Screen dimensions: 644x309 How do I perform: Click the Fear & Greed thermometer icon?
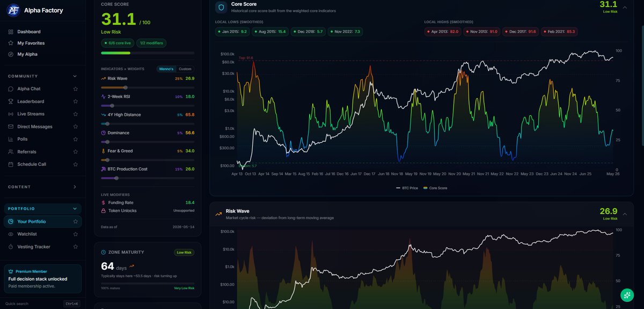pyautogui.click(x=104, y=151)
